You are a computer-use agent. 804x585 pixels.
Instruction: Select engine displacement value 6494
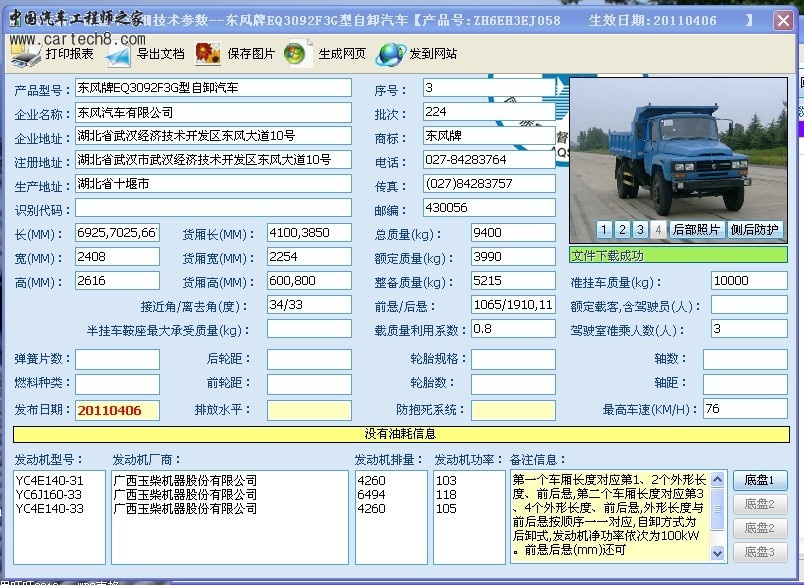(x=371, y=495)
